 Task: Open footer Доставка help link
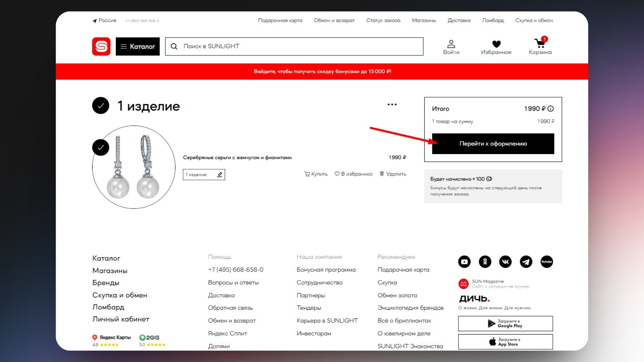[x=221, y=295]
